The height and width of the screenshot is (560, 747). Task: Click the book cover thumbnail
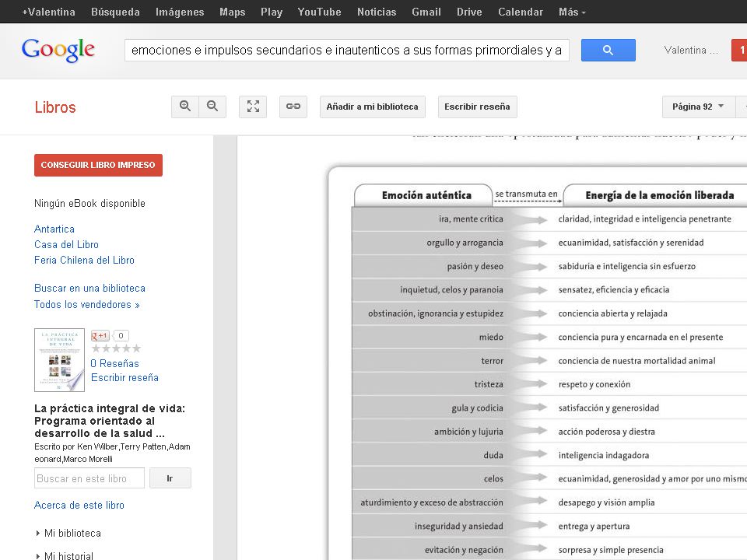60,360
